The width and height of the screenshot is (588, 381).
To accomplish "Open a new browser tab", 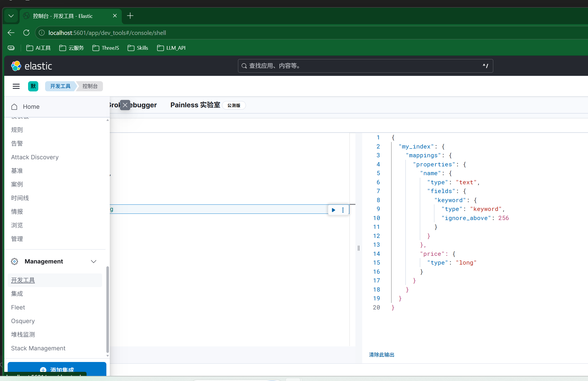I will (x=130, y=16).
